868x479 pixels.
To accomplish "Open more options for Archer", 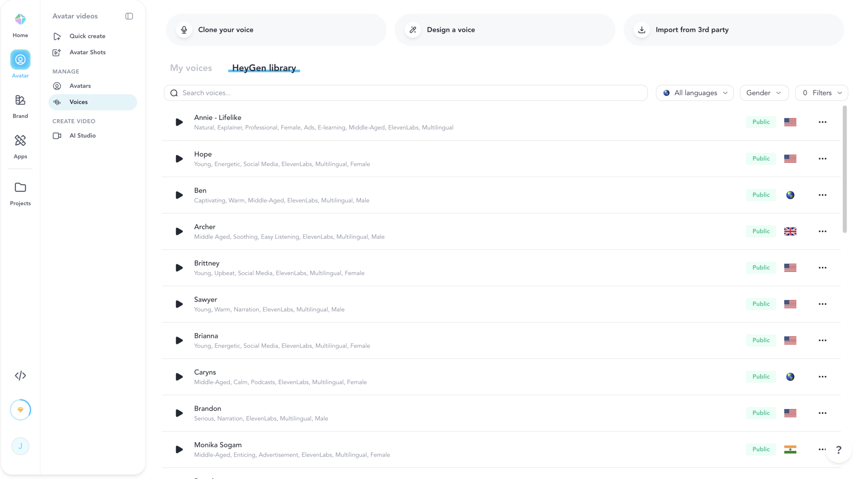I will pos(822,231).
